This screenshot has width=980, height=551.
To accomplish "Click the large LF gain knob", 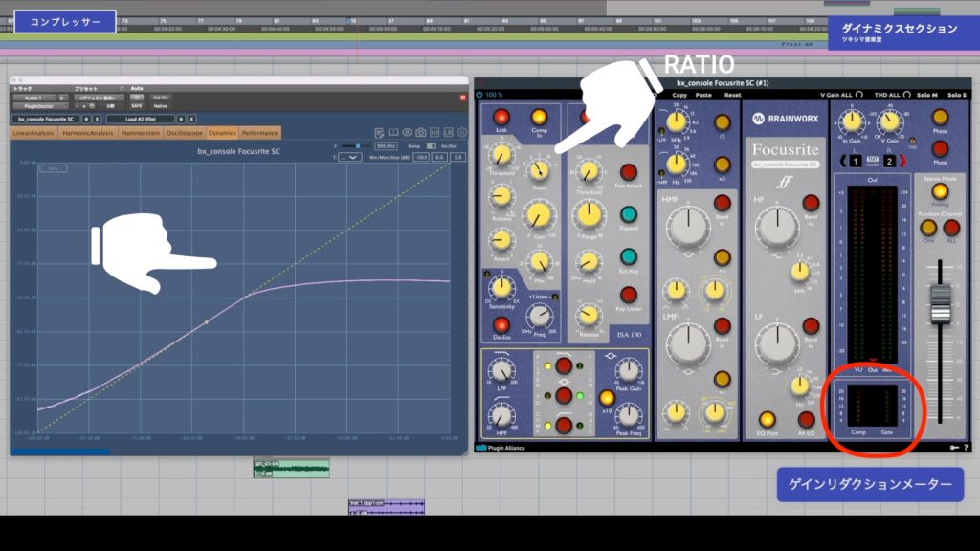I will click(x=777, y=343).
